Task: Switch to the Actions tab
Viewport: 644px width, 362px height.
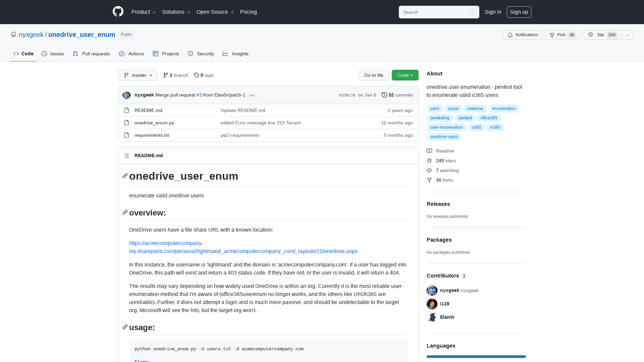Action: click(x=131, y=54)
